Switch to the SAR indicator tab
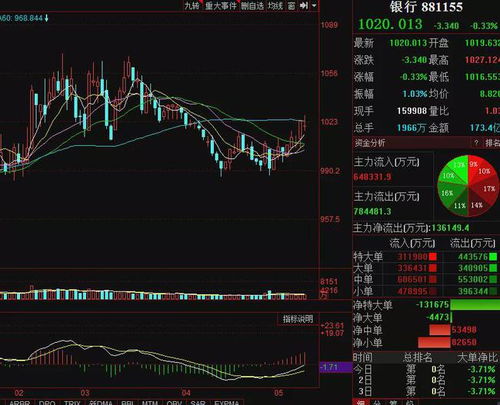 pyautogui.click(x=197, y=402)
